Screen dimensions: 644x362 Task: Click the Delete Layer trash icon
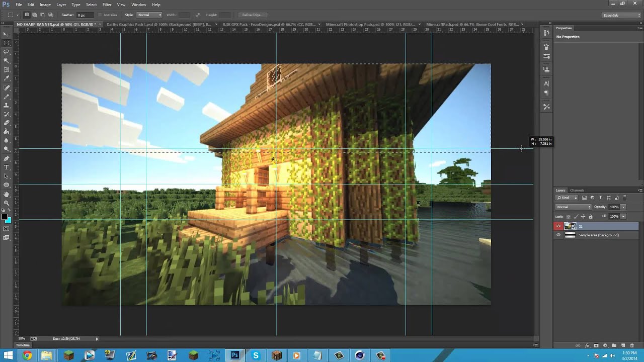632,346
